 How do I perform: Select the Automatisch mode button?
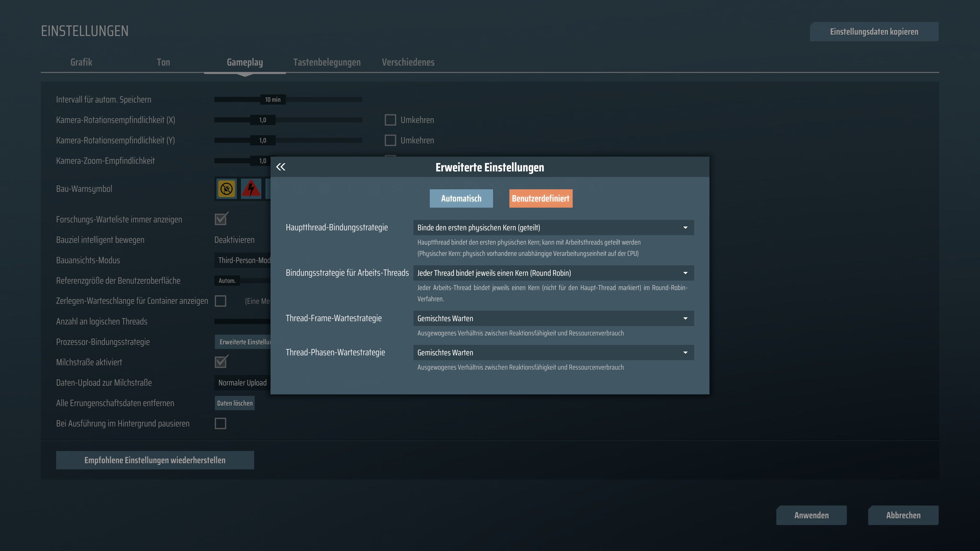pos(461,198)
